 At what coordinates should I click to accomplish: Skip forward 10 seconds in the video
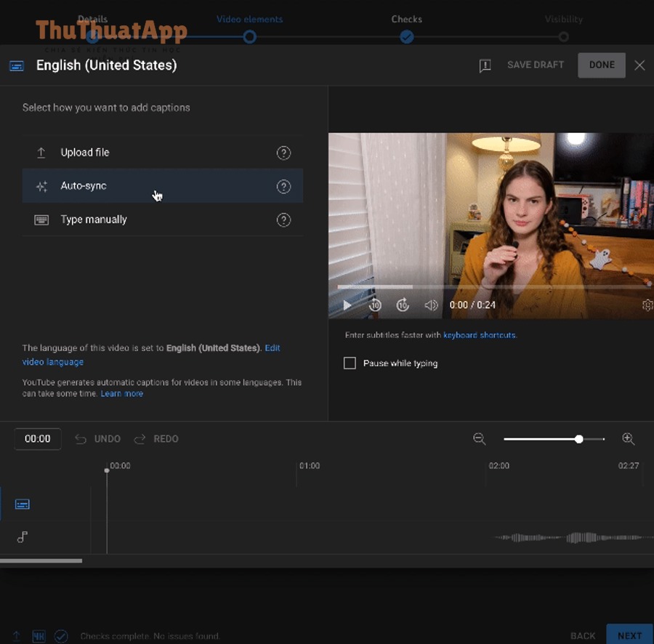pos(403,305)
